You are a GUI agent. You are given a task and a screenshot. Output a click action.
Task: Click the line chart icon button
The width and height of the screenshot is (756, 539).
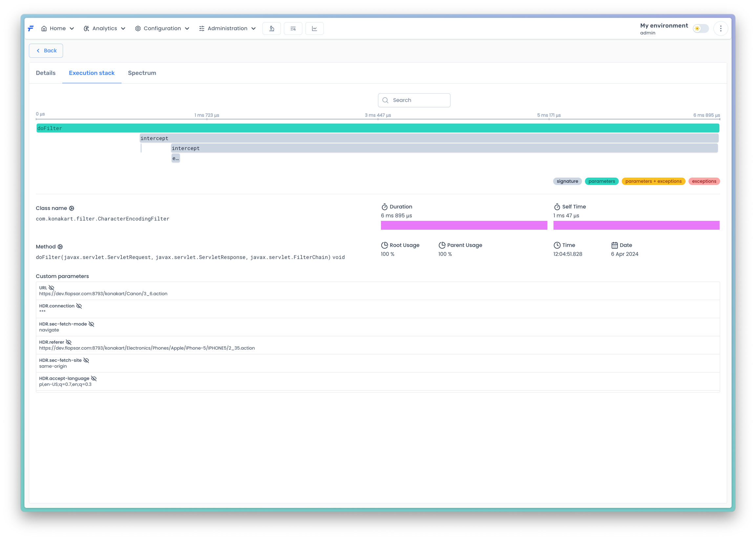314,29
